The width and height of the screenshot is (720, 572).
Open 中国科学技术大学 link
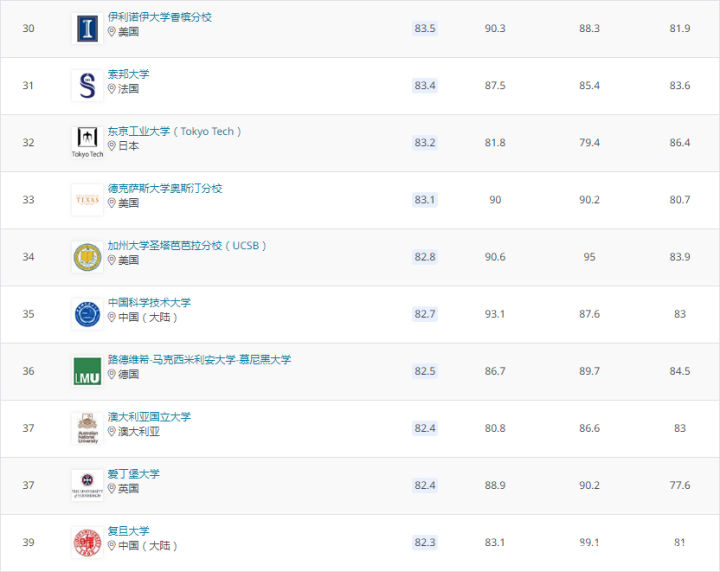(149, 303)
